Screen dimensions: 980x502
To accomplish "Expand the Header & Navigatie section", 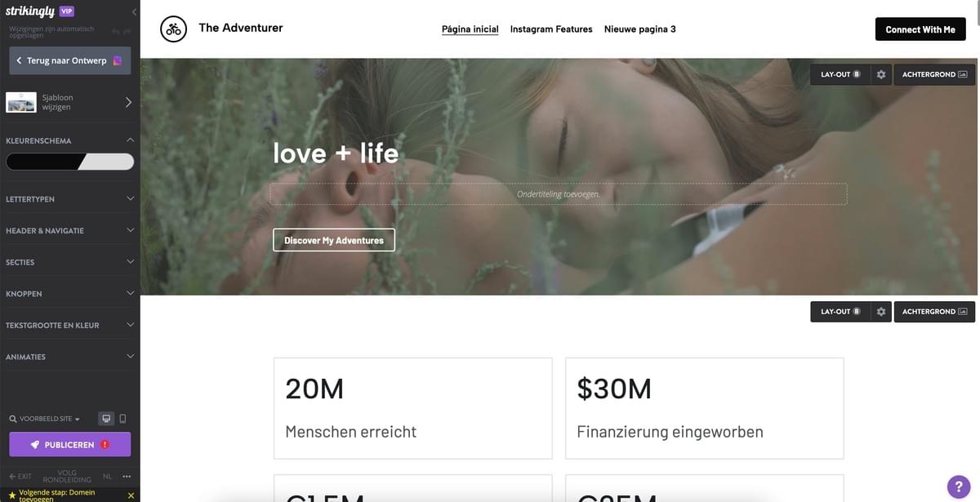I will tap(70, 230).
